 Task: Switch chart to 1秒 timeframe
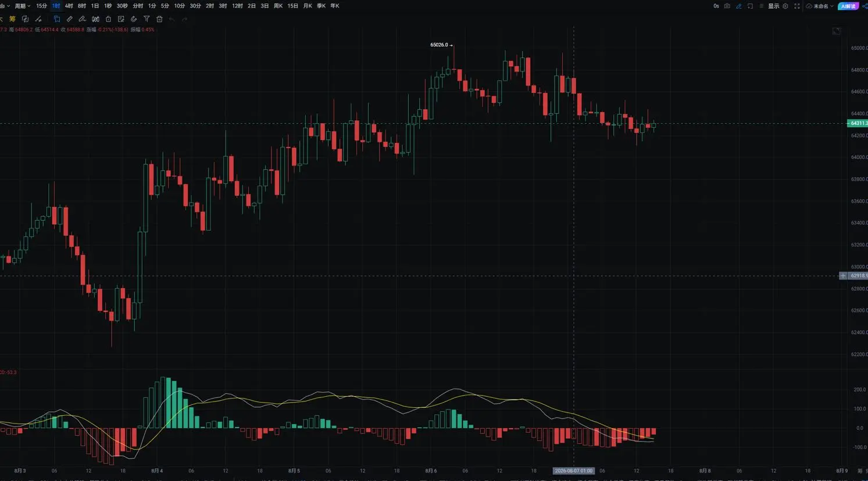coord(108,6)
